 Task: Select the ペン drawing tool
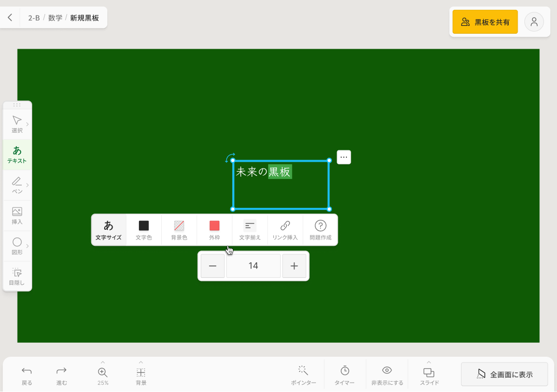coord(17,185)
